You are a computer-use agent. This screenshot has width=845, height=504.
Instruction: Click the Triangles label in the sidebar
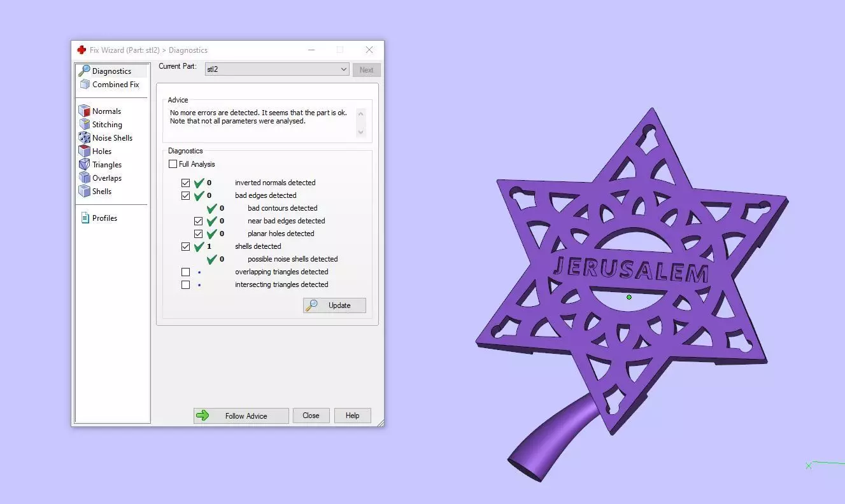(107, 165)
